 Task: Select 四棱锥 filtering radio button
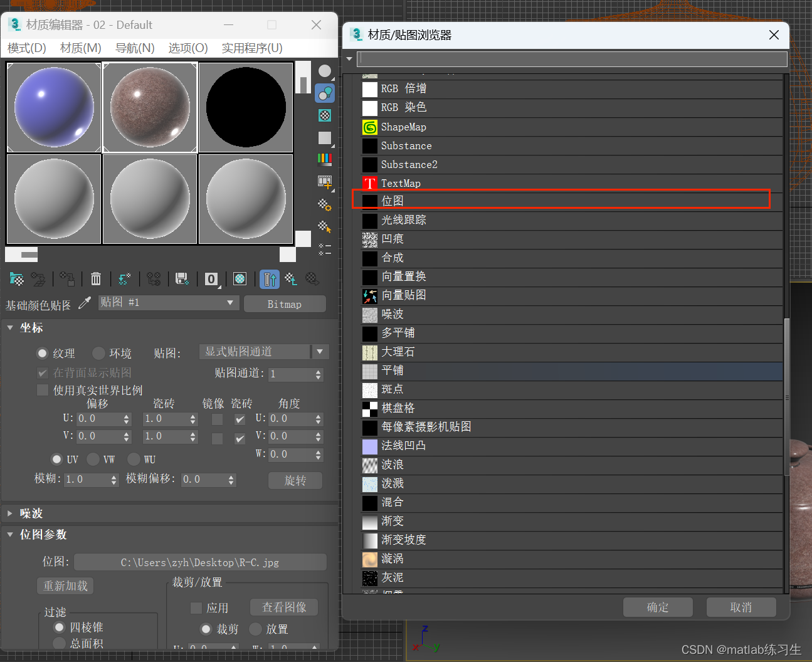[x=60, y=627]
